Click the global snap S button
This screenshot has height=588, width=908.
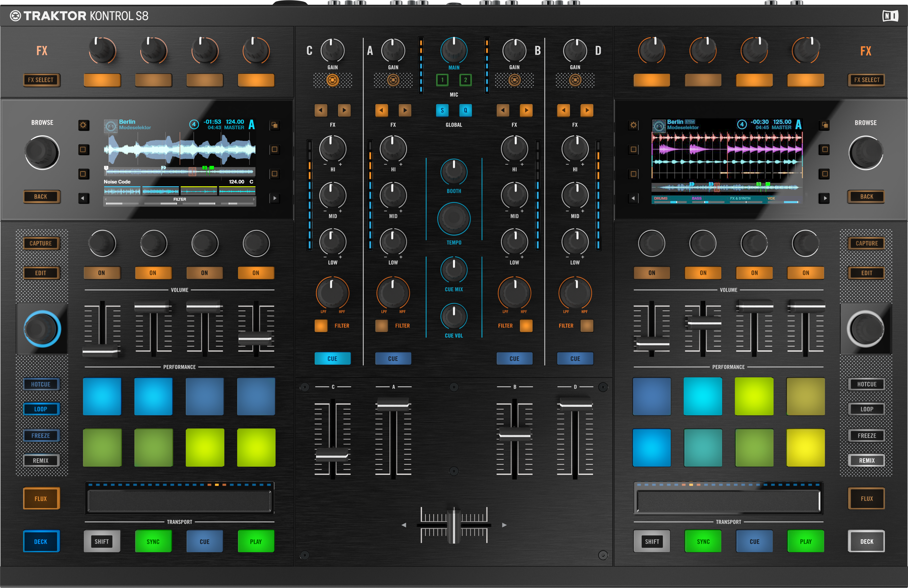(442, 111)
